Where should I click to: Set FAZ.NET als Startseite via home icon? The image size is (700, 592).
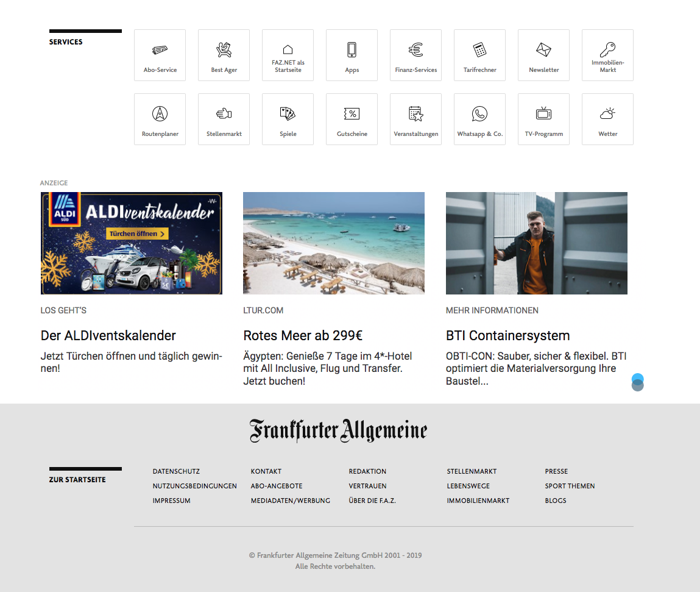click(288, 55)
